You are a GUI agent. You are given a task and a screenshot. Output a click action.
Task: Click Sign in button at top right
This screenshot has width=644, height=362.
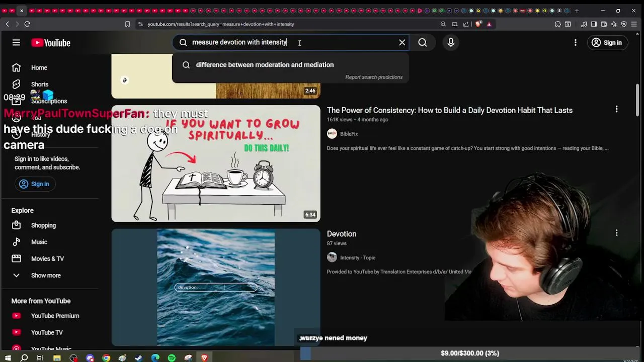coord(607,43)
